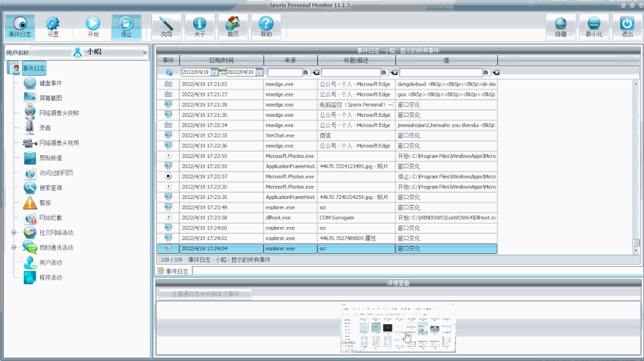Select 网络摄像头视频 in the tree

coord(59,143)
